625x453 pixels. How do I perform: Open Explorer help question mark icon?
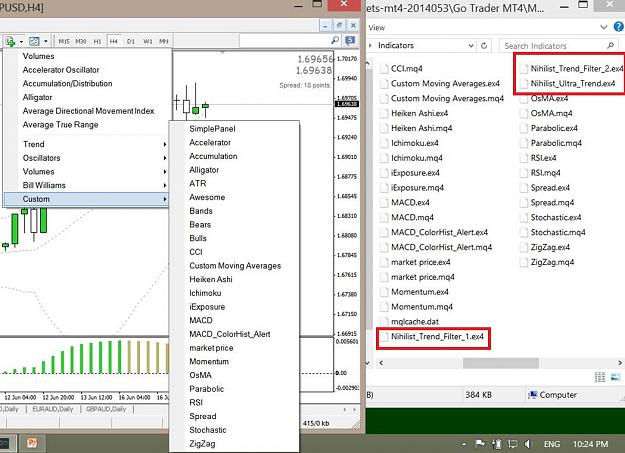point(618,27)
